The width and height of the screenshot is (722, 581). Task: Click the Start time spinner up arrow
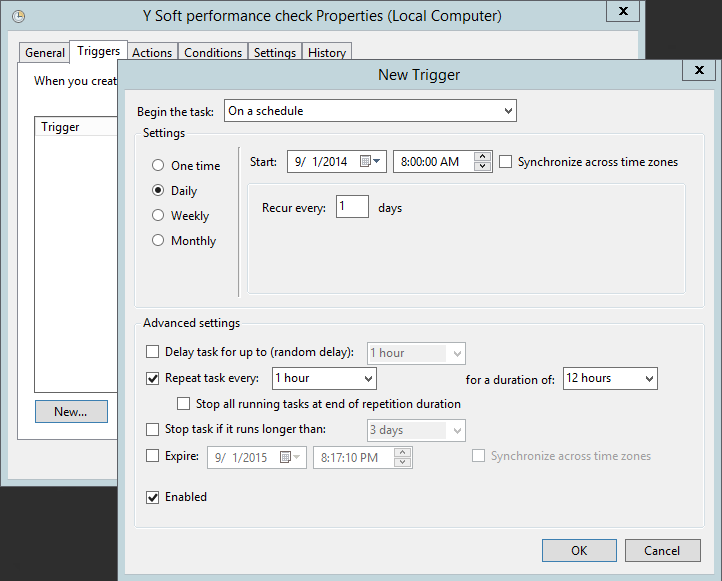pos(483,157)
